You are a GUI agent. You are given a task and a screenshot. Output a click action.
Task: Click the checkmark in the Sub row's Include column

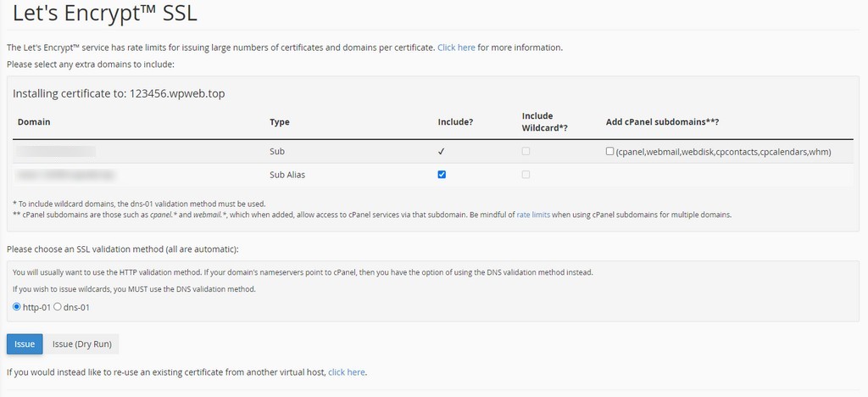tap(441, 151)
